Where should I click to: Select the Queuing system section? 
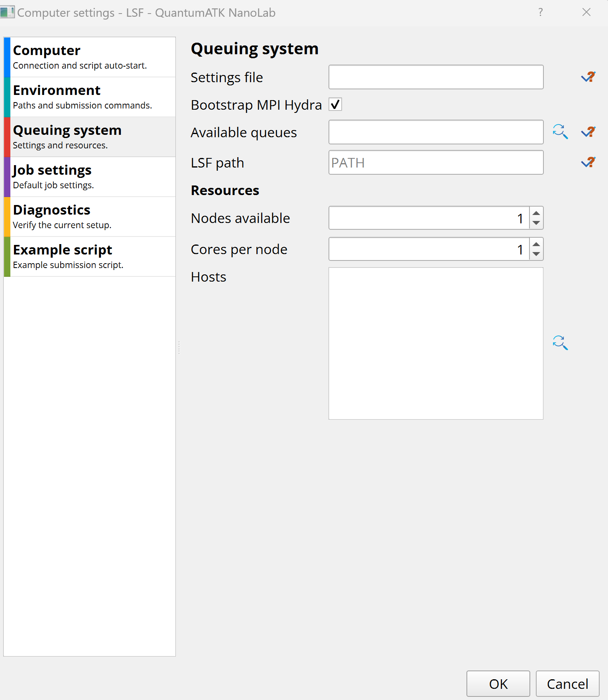coord(90,137)
